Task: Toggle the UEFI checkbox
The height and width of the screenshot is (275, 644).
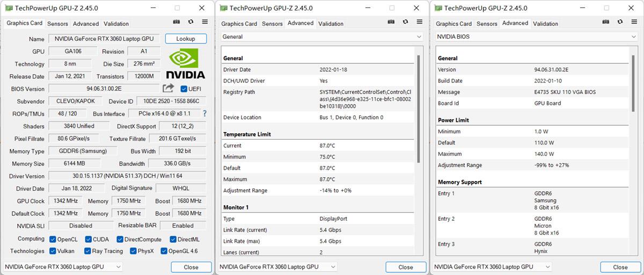Action: click(184, 89)
